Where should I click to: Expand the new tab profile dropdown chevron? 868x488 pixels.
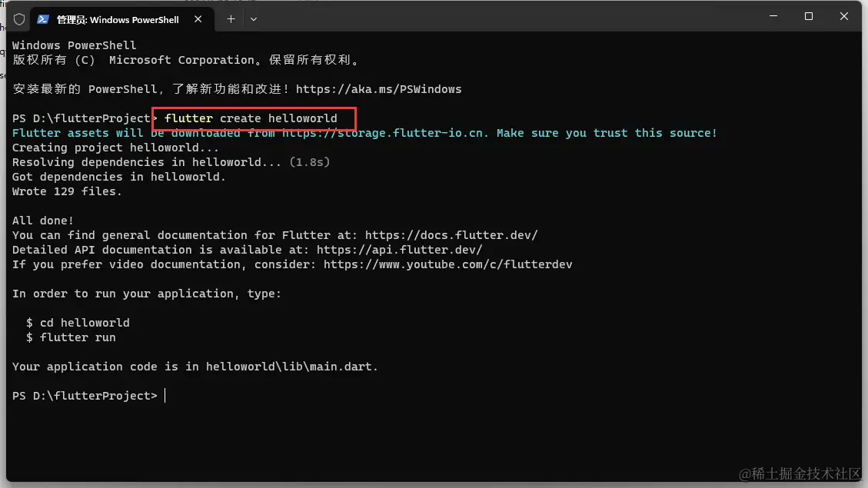click(x=254, y=18)
